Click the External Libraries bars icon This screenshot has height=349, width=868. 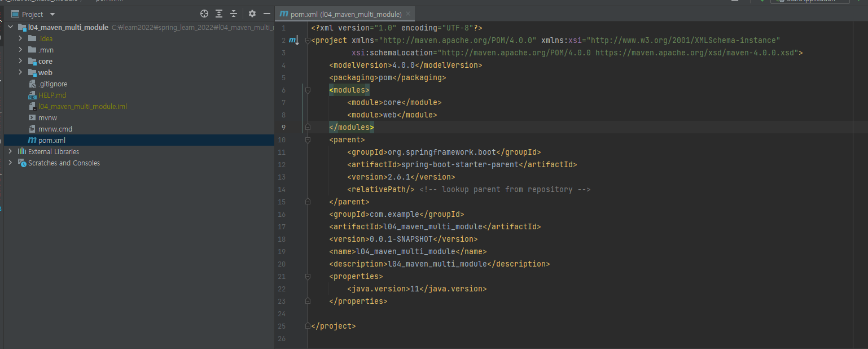[22, 151]
